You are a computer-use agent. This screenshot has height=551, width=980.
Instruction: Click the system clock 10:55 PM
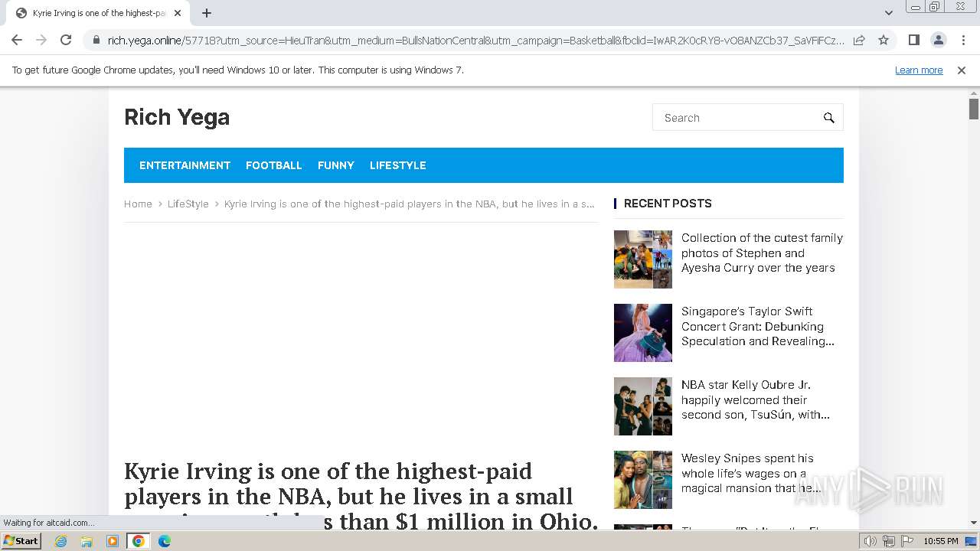[941, 541]
